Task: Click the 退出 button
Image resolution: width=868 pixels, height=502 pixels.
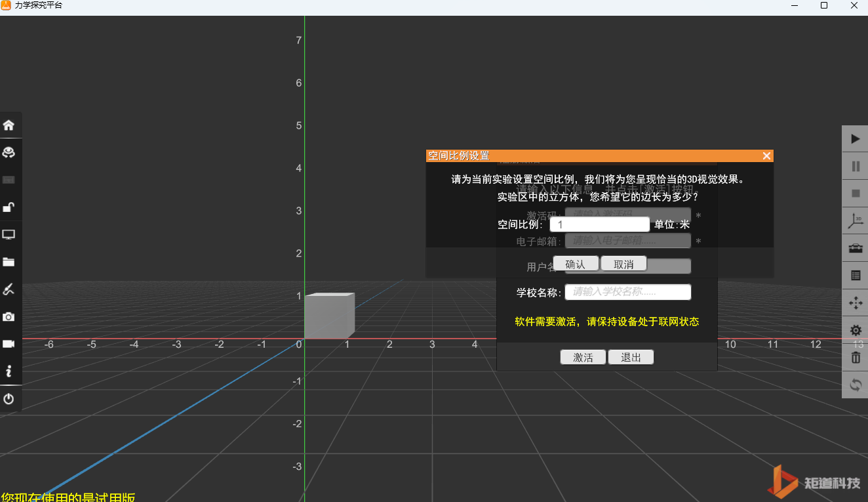Action: [631, 357]
